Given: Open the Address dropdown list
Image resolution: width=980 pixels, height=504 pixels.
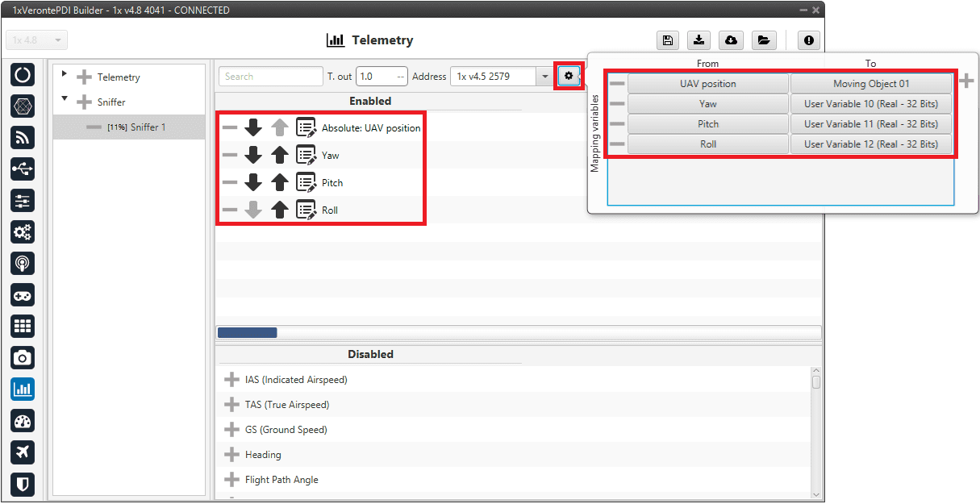Looking at the screenshot, I should coord(544,77).
